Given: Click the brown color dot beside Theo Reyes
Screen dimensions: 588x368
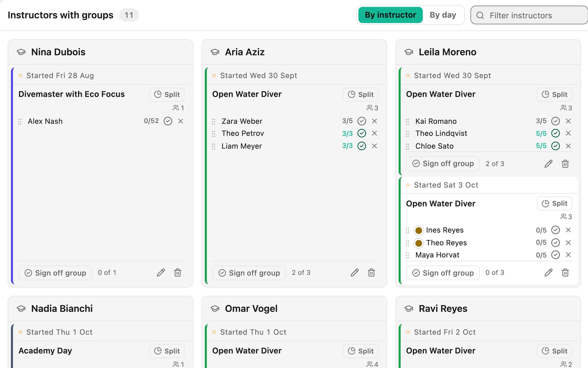Looking at the screenshot, I should tap(419, 243).
